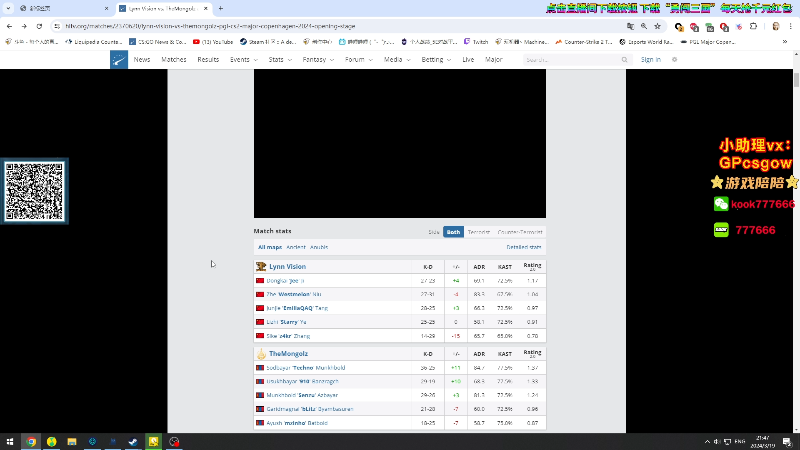Switch to the Anubis map tab

[319, 247]
